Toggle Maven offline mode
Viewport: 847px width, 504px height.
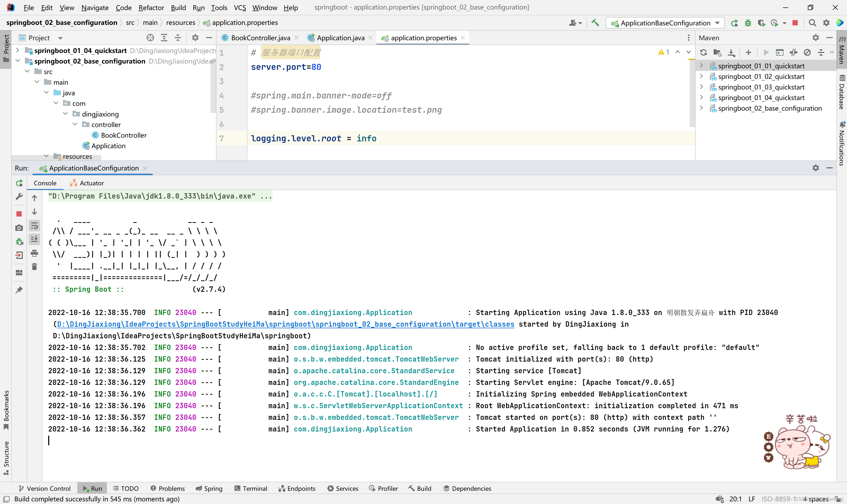[793, 52]
